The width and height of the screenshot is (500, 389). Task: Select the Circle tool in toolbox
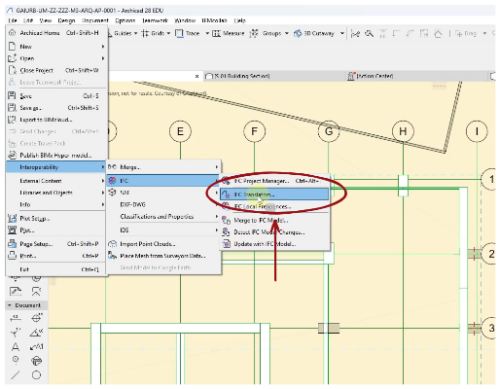tap(36, 375)
